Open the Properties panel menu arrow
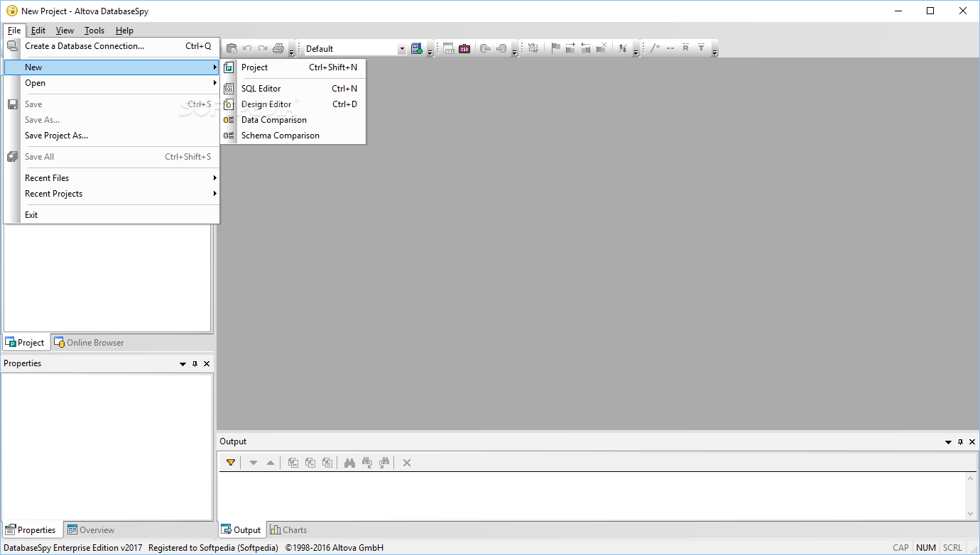This screenshot has height=555, width=980. pos(183,364)
